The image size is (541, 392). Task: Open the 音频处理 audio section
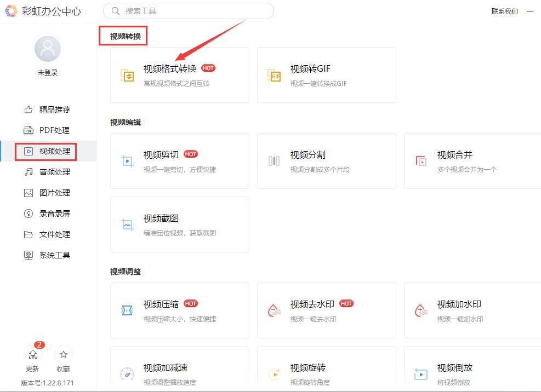coord(54,172)
